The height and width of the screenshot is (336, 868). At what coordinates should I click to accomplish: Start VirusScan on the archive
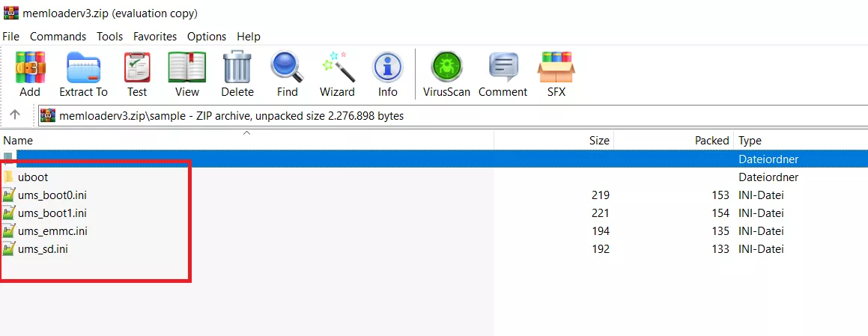(446, 74)
